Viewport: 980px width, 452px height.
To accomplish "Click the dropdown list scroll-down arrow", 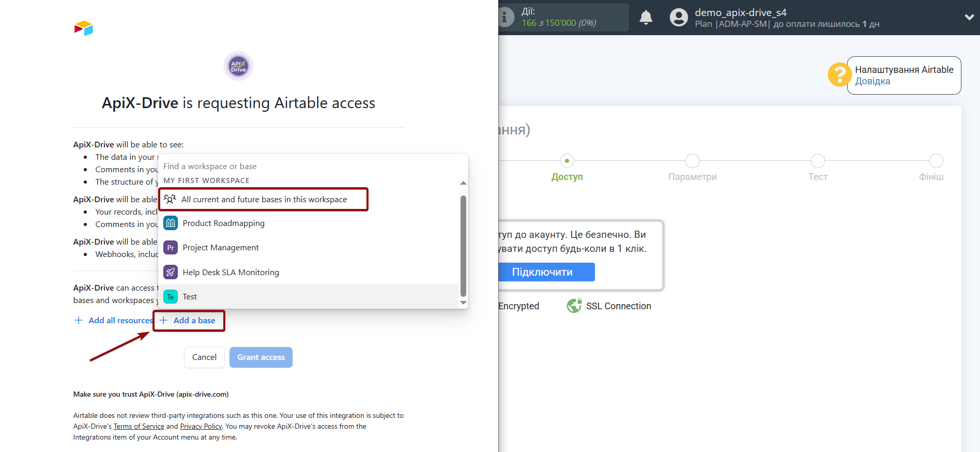I will pos(463,303).
